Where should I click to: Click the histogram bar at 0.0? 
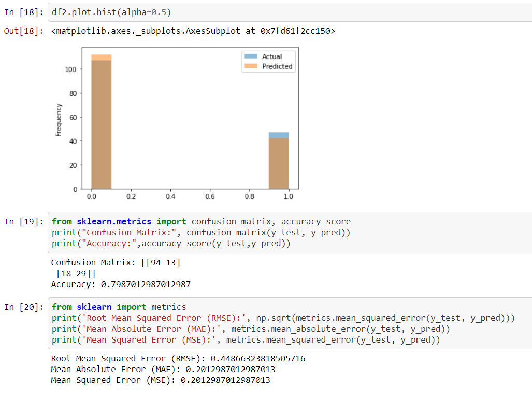[x=102, y=122]
